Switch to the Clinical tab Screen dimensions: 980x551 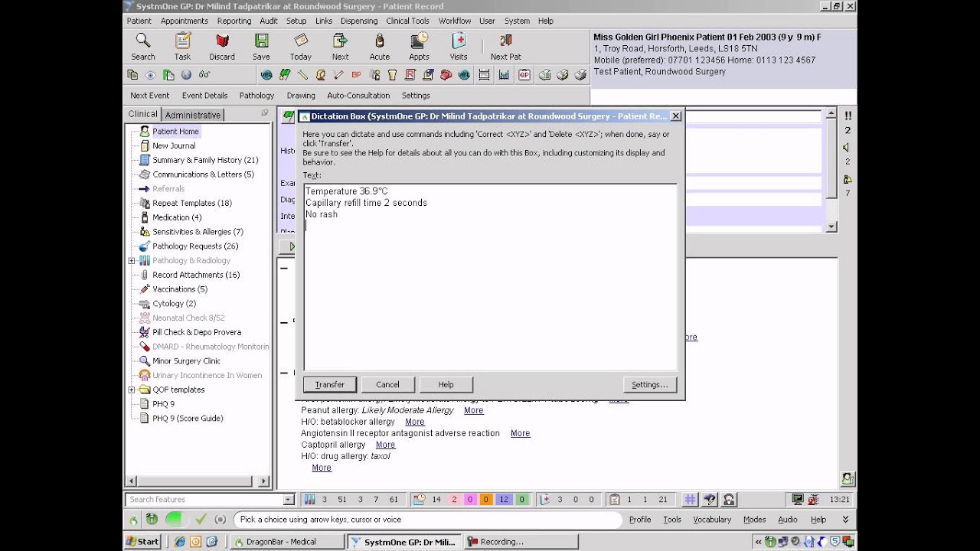(143, 114)
